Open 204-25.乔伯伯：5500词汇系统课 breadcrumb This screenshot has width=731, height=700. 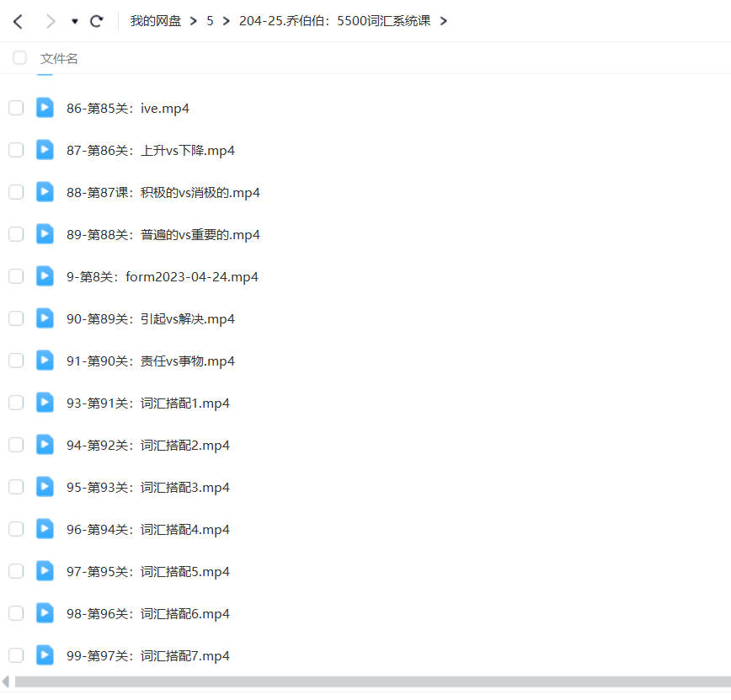click(334, 21)
